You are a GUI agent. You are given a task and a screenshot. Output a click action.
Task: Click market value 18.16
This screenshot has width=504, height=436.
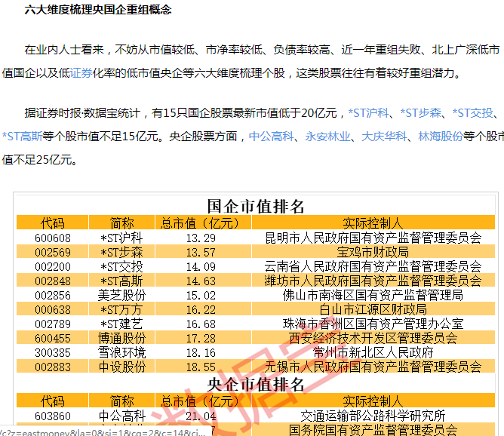[201, 353]
